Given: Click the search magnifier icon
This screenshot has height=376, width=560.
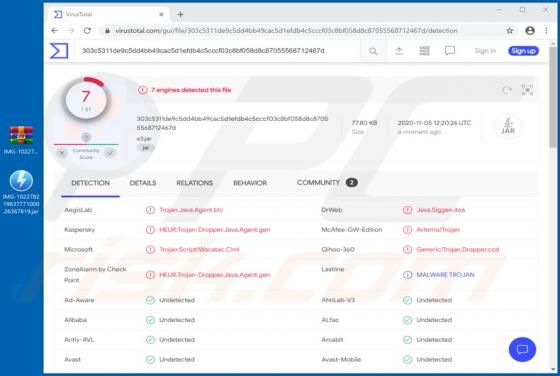Looking at the screenshot, I should (373, 51).
